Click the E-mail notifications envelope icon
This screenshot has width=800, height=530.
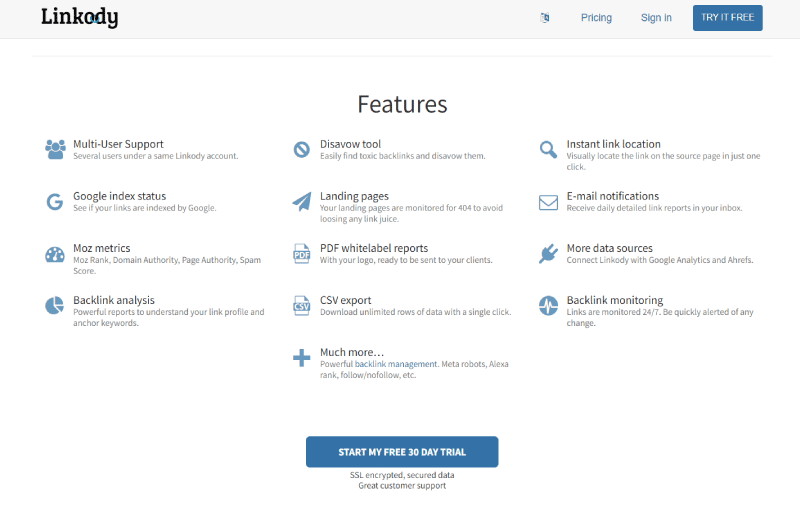[548, 203]
